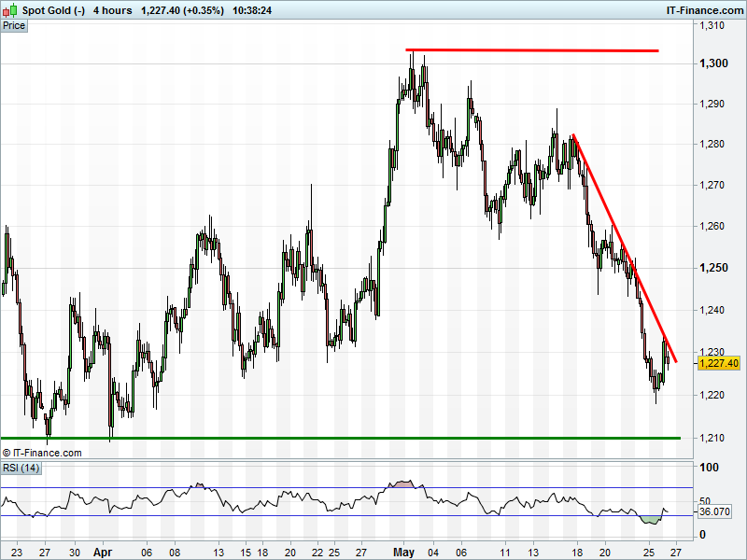The height and width of the screenshot is (560, 747).
Task: Click the '4 hours' timeframe label
Action: 112,10
